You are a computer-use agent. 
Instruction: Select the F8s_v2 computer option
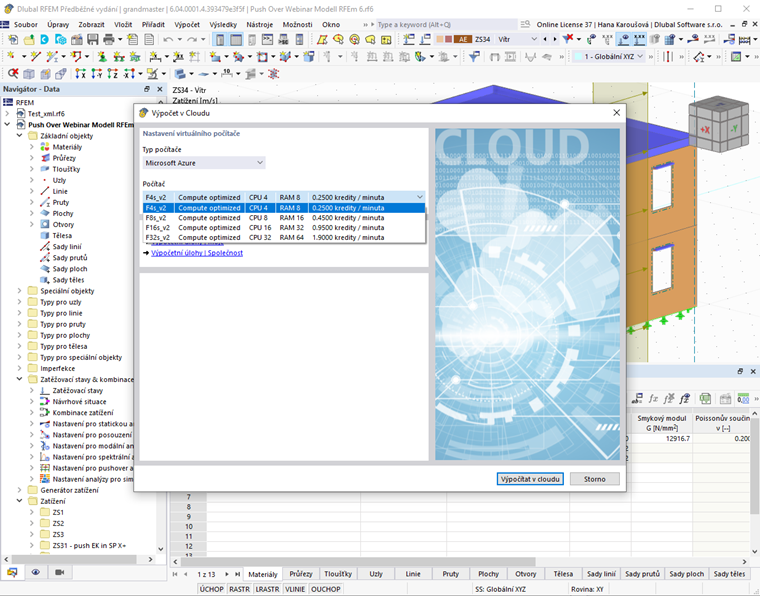(x=284, y=218)
